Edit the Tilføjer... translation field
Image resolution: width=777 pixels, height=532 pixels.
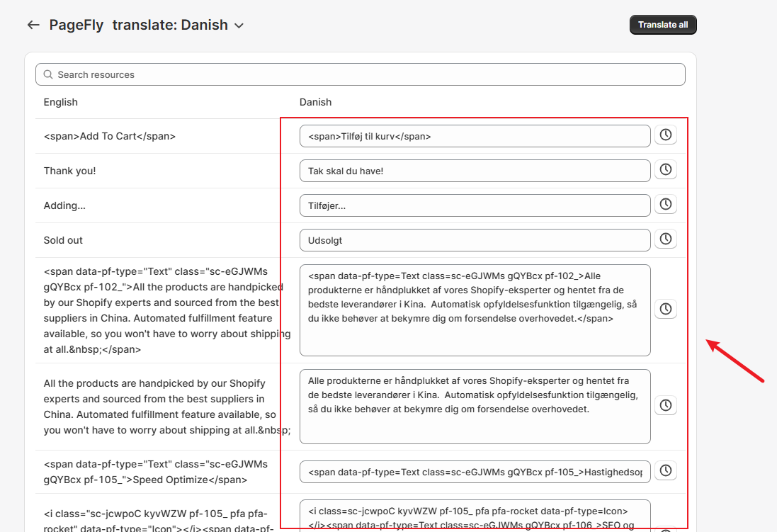[475, 205]
